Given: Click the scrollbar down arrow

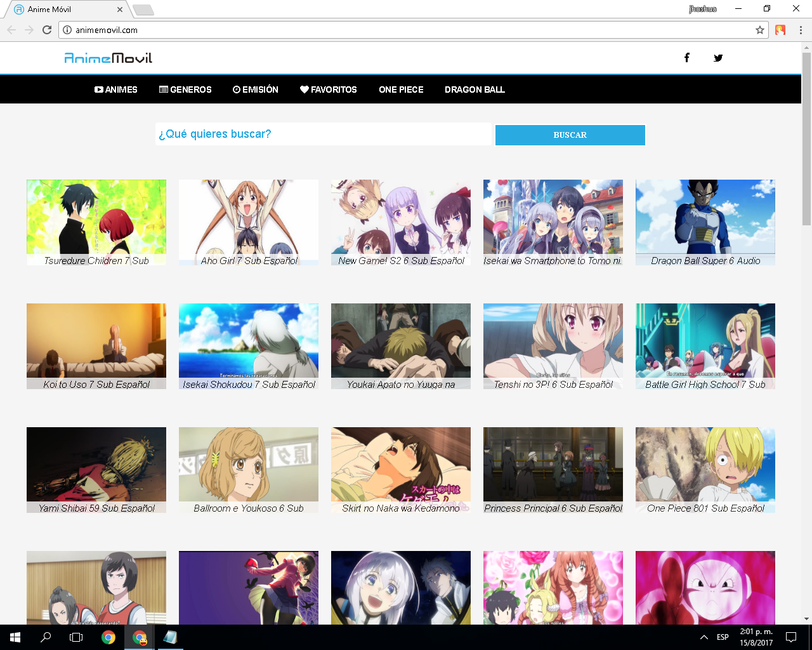Looking at the screenshot, I should (806, 619).
